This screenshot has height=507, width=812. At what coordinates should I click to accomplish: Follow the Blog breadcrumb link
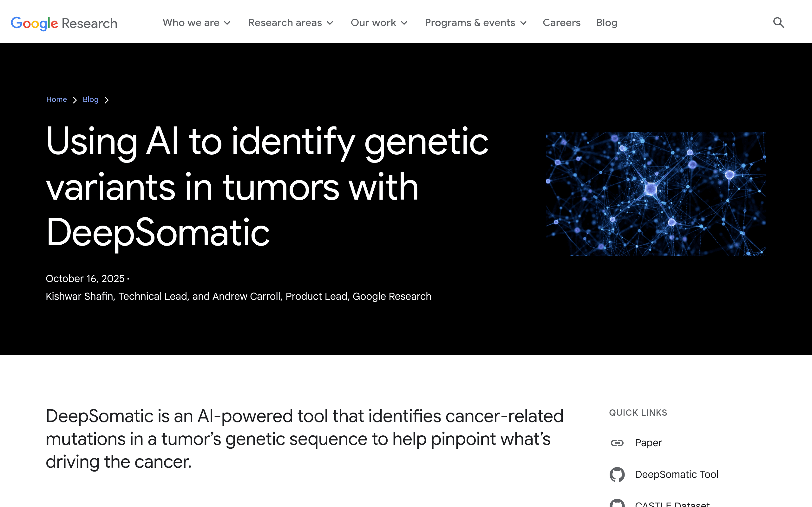(x=91, y=99)
